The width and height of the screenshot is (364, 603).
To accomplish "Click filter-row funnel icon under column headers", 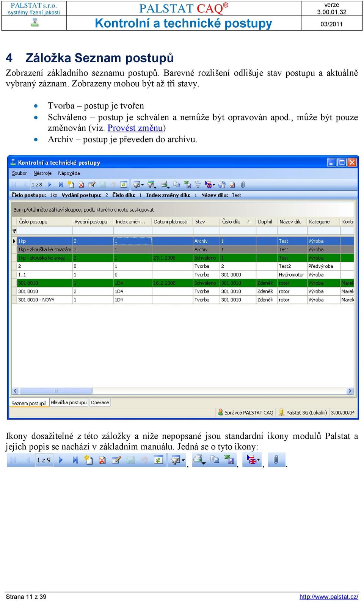I will pyautogui.click(x=14, y=231).
